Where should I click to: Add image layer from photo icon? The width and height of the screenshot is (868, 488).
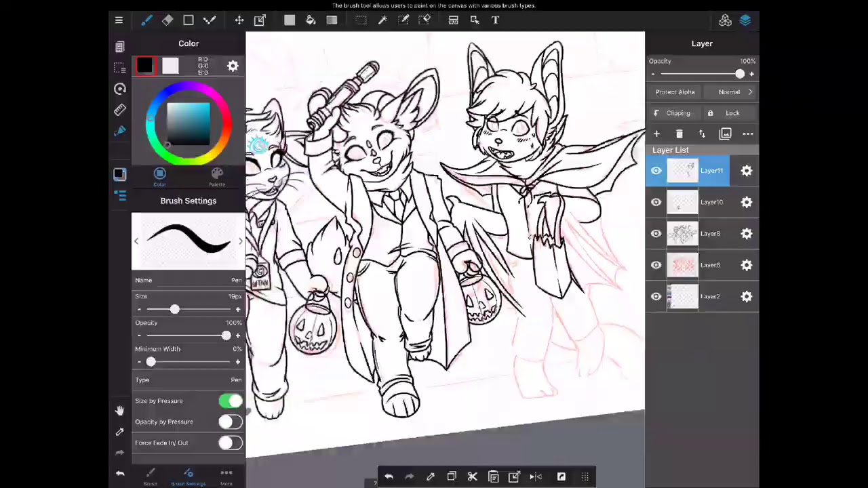[725, 134]
